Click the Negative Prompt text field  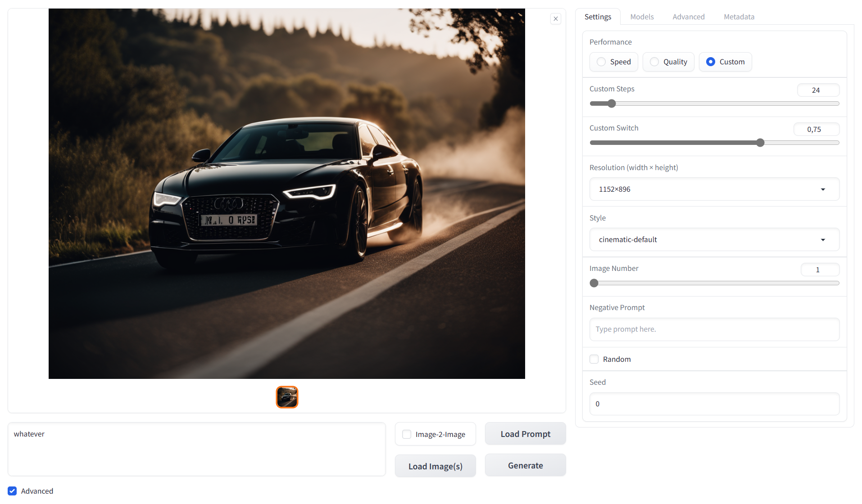pos(714,329)
